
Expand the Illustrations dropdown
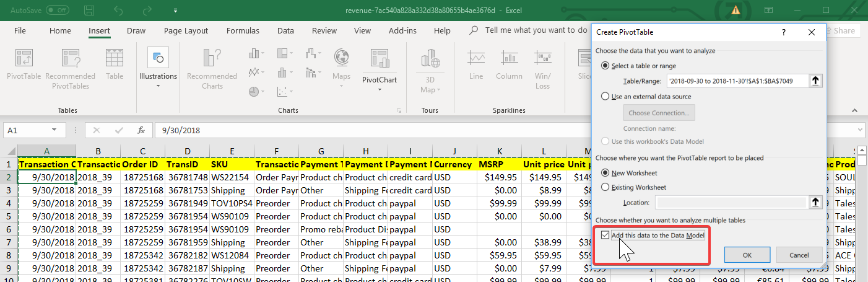tap(158, 86)
